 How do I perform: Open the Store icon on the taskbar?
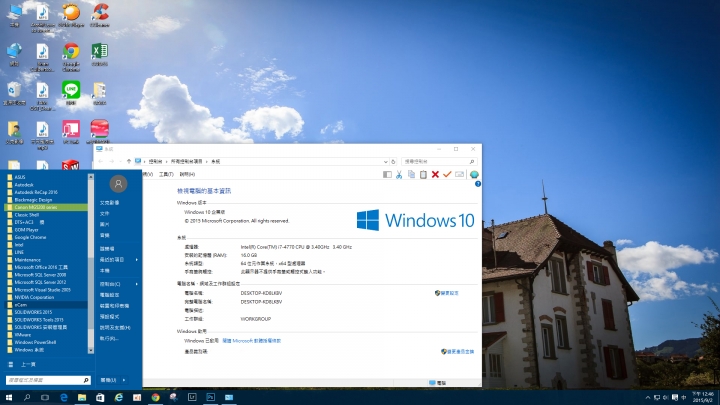coord(100,397)
